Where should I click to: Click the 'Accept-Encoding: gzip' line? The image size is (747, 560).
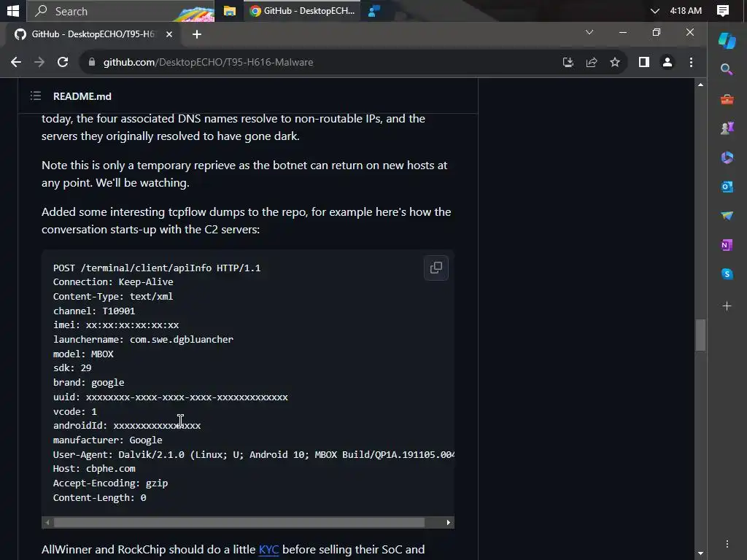[x=111, y=483]
